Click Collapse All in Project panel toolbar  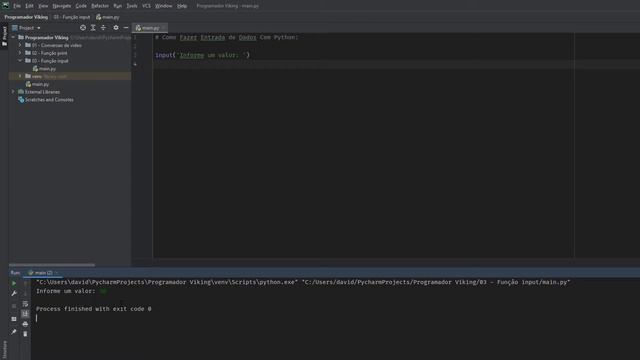point(103,28)
